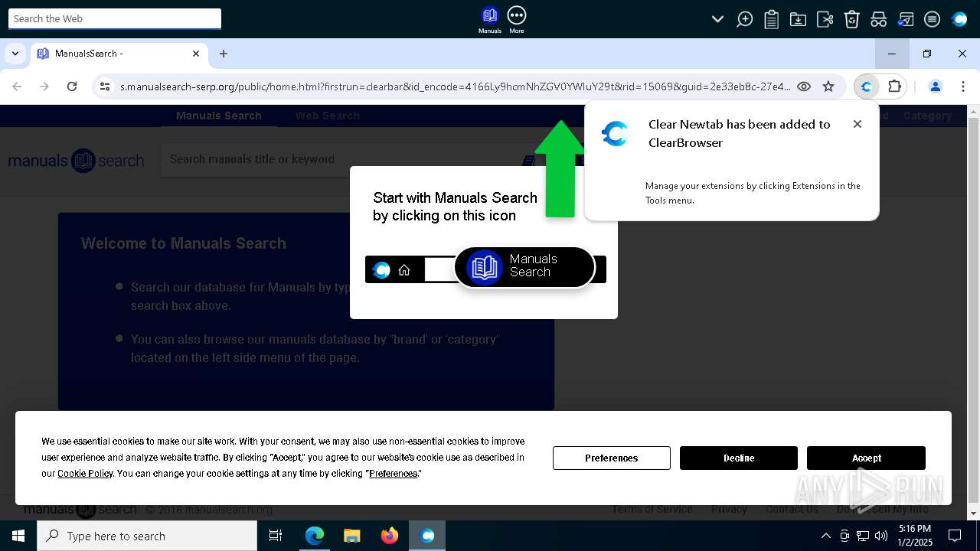Screen dimensions: 980x551
Task: Open the More apps icon
Action: tap(517, 19)
